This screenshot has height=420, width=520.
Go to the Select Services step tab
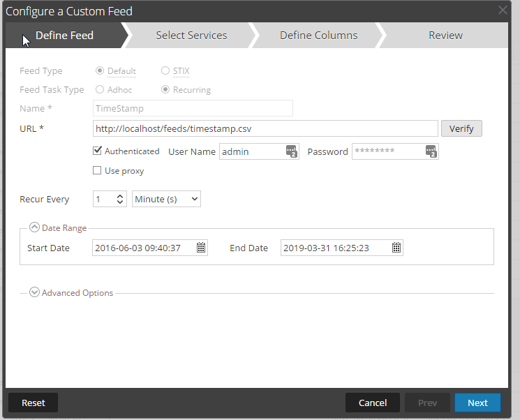191,36
